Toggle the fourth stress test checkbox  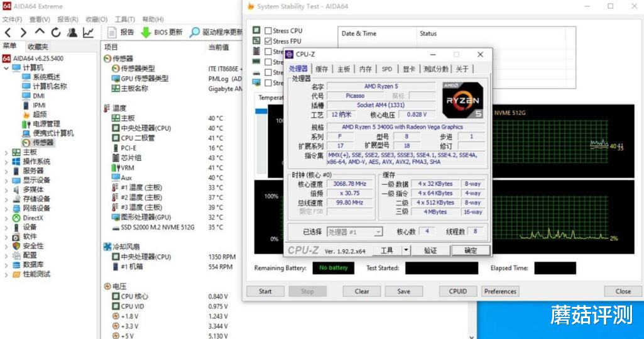(268, 62)
